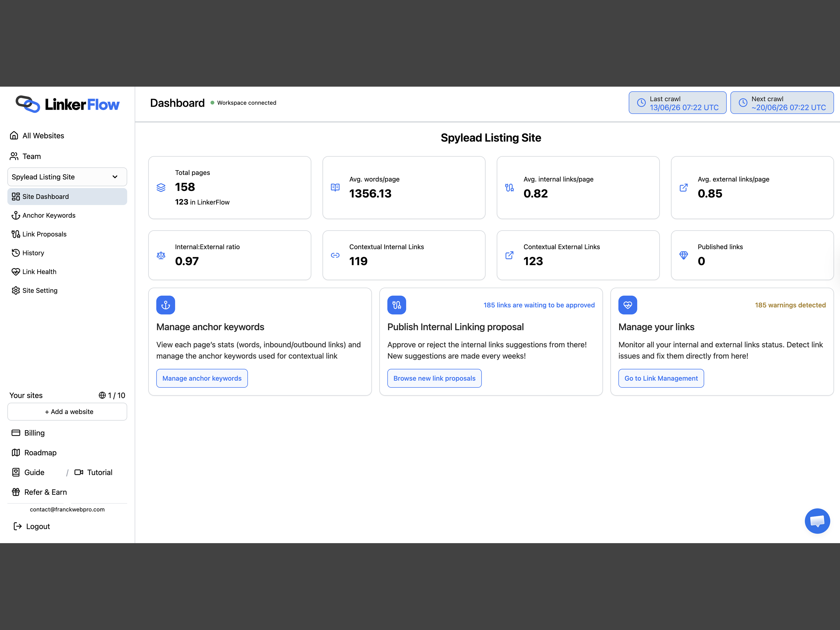Viewport: 840px width, 630px height.
Task: Click the clock-arrow icon beside History
Action: 16,253
